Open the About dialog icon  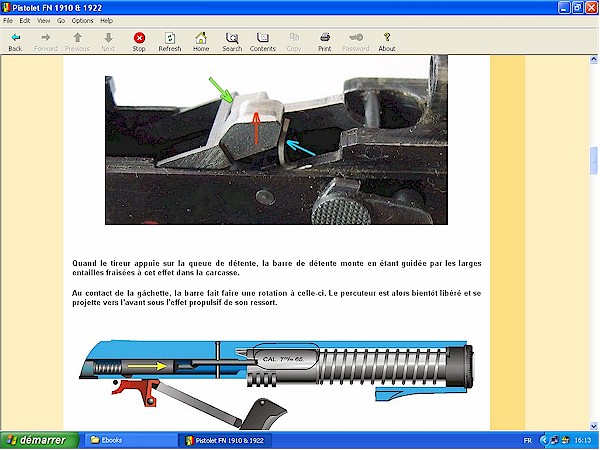[x=386, y=40]
